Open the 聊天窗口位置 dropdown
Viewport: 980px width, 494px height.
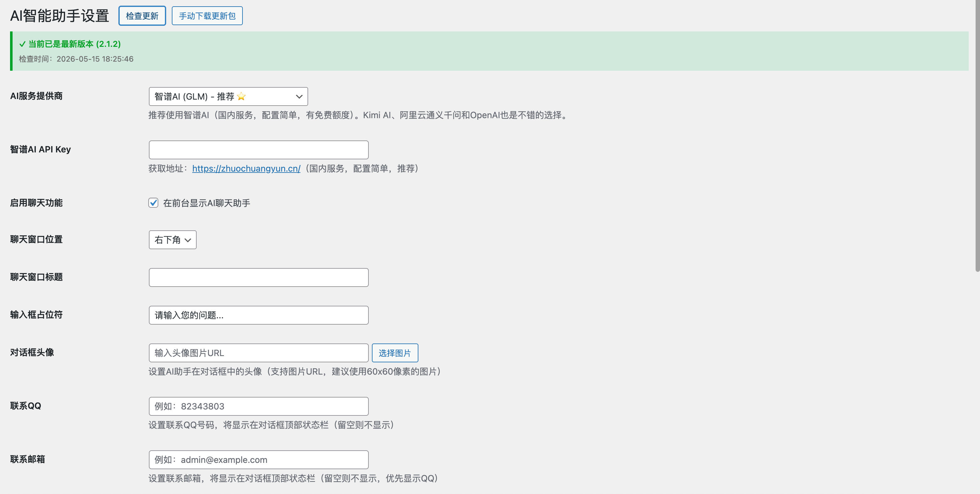[173, 240]
